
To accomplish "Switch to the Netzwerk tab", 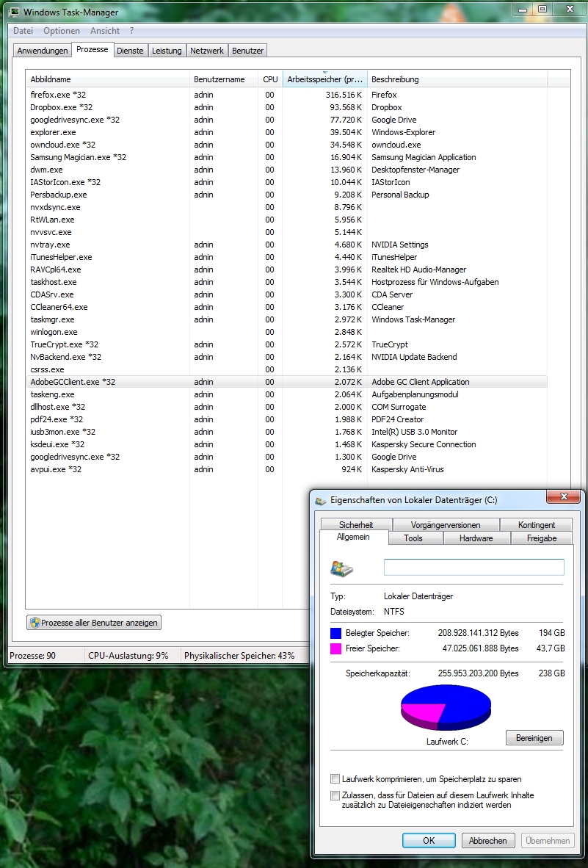I will 207,51.
